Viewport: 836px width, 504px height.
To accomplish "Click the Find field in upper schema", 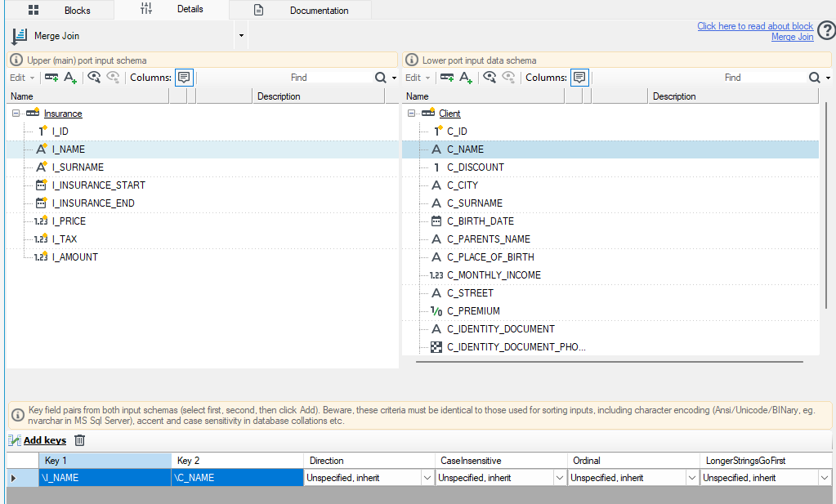I will click(298, 78).
